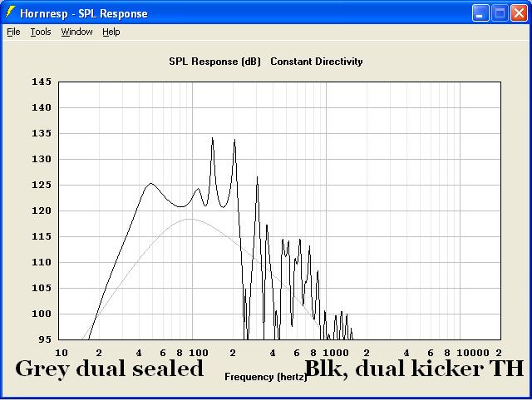Viewport: 532px width, 416px height.
Task: Click the 'Blk, dual kicker TH' caption
Action: pos(414,369)
